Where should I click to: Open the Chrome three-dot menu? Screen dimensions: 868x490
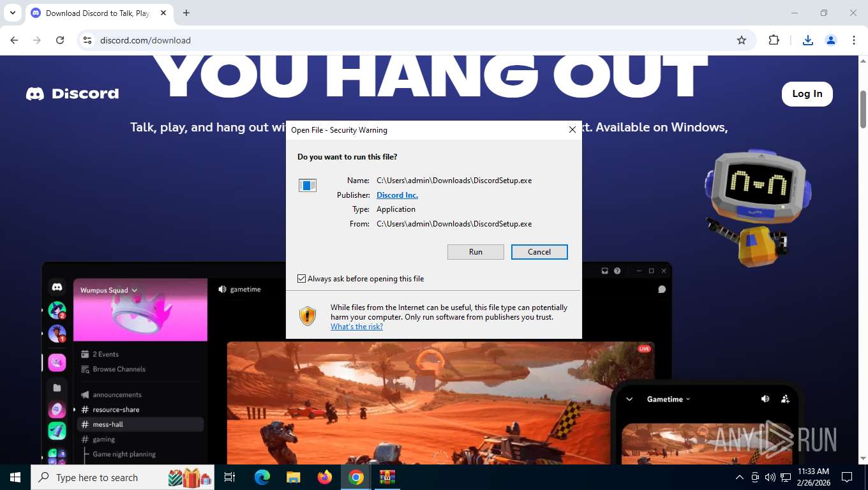854,40
